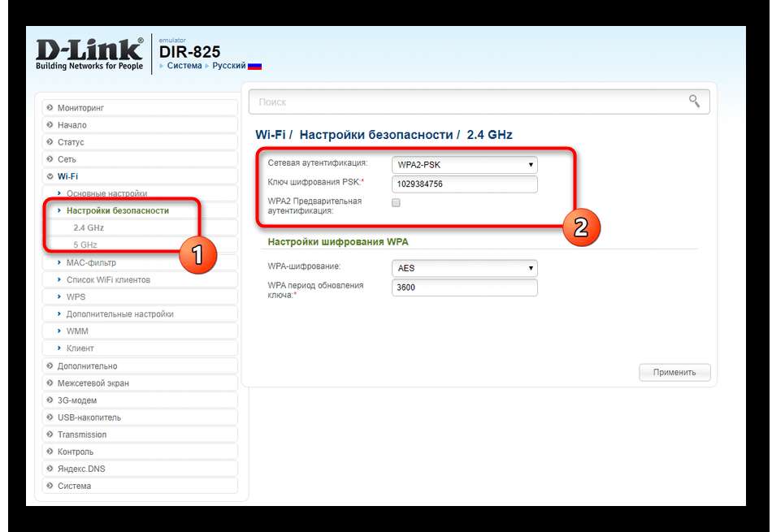Click the PSK encryption key field
The width and height of the screenshot is (772, 532).
tap(464, 184)
